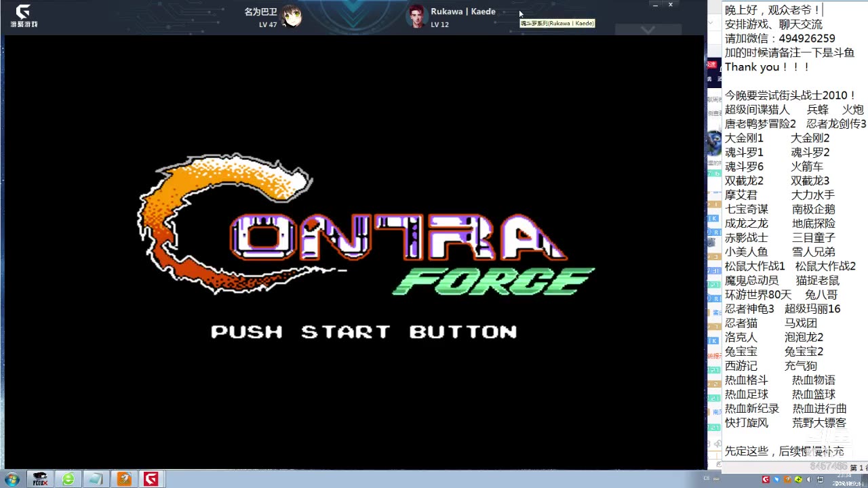Viewport: 868px width, 488px height.
Task: Click the red G icon in system tray
Action: 766,479
